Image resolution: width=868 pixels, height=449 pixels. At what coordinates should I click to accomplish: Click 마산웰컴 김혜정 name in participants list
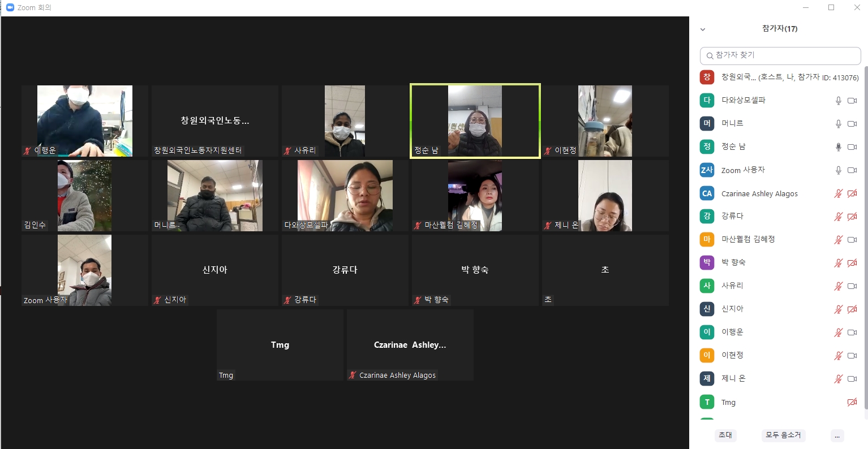(x=748, y=240)
